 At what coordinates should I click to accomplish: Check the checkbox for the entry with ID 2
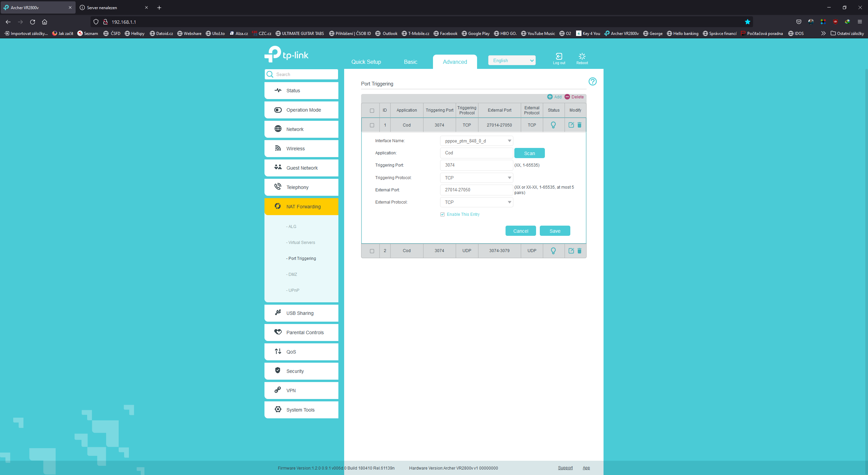click(372, 251)
